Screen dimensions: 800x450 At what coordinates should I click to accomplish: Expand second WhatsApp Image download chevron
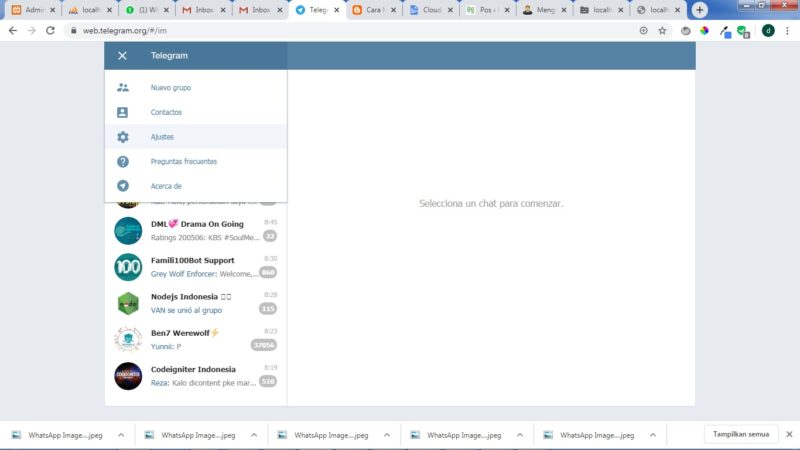254,435
